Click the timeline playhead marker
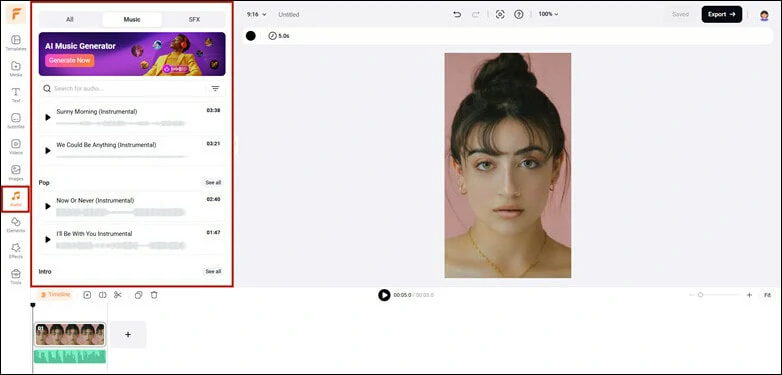 [x=33, y=304]
